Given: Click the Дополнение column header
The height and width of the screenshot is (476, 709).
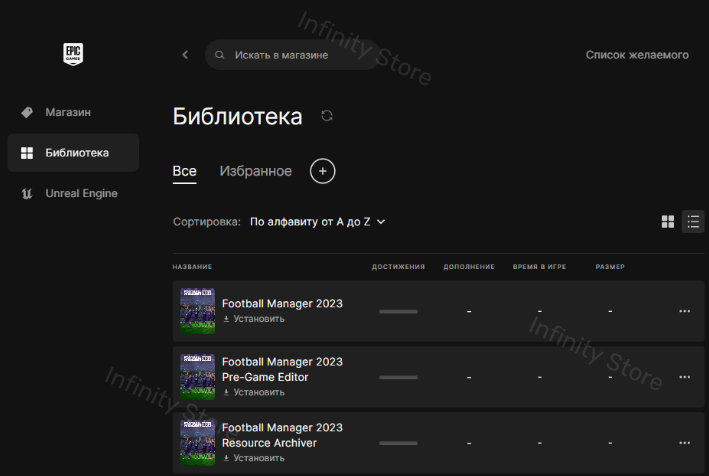Looking at the screenshot, I should coord(469,267).
